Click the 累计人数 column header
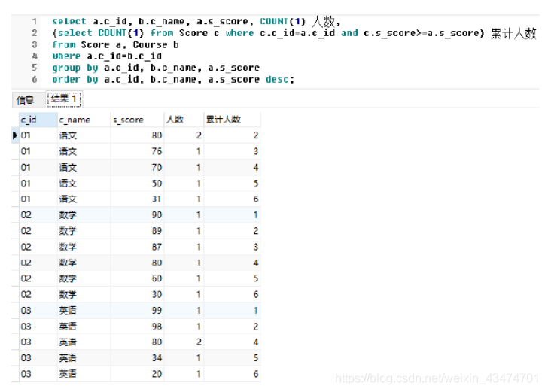 [x=232, y=120]
